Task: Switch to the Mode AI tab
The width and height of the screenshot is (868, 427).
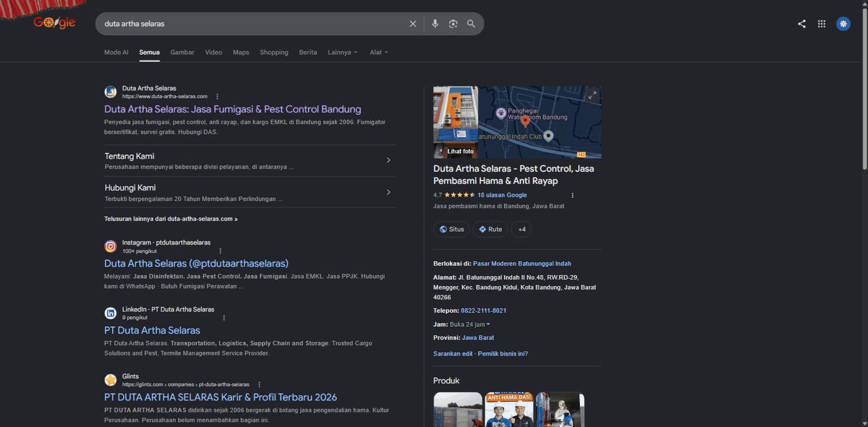Action: point(116,53)
